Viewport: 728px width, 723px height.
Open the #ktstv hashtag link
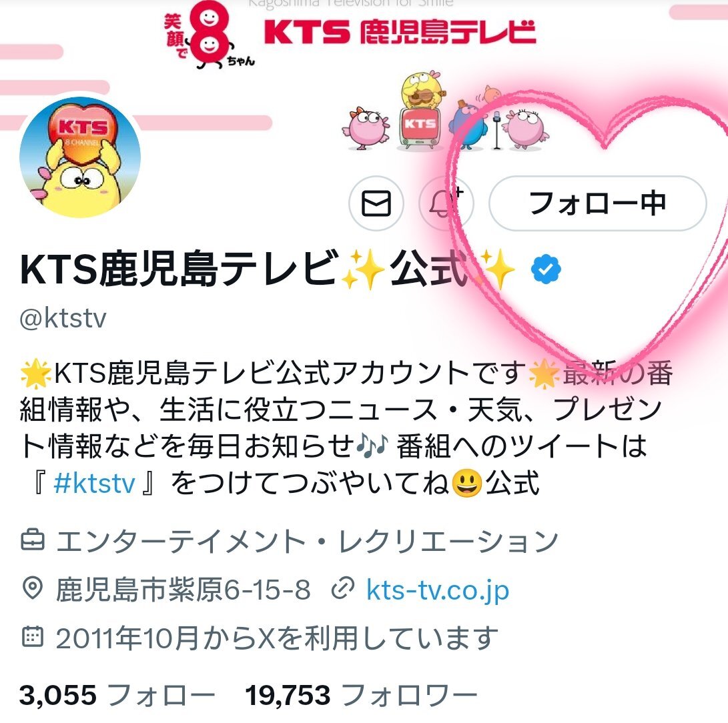(x=94, y=483)
